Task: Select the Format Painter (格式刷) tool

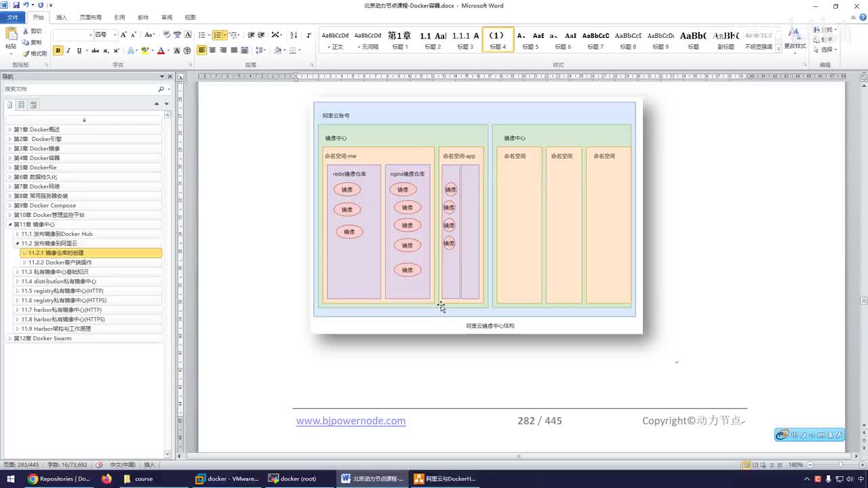Action: [35, 53]
